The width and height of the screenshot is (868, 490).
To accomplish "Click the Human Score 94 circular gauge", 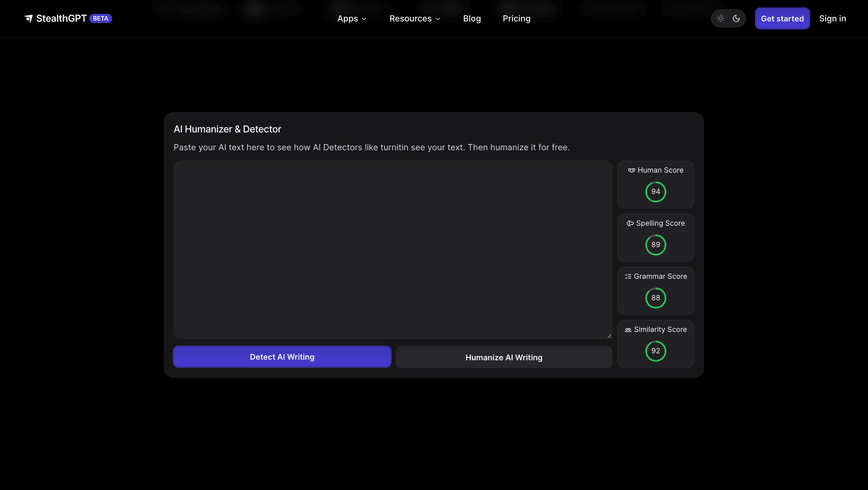I will (656, 192).
